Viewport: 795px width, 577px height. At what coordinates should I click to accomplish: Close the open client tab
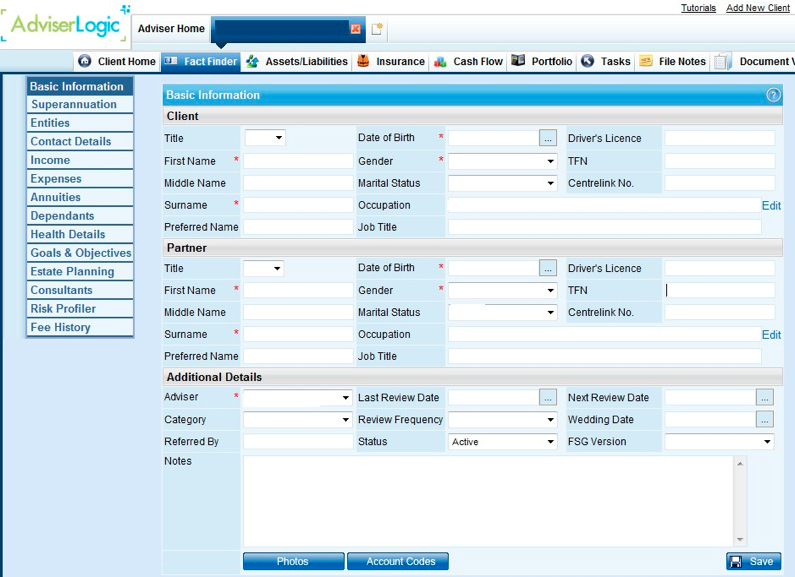coord(355,29)
